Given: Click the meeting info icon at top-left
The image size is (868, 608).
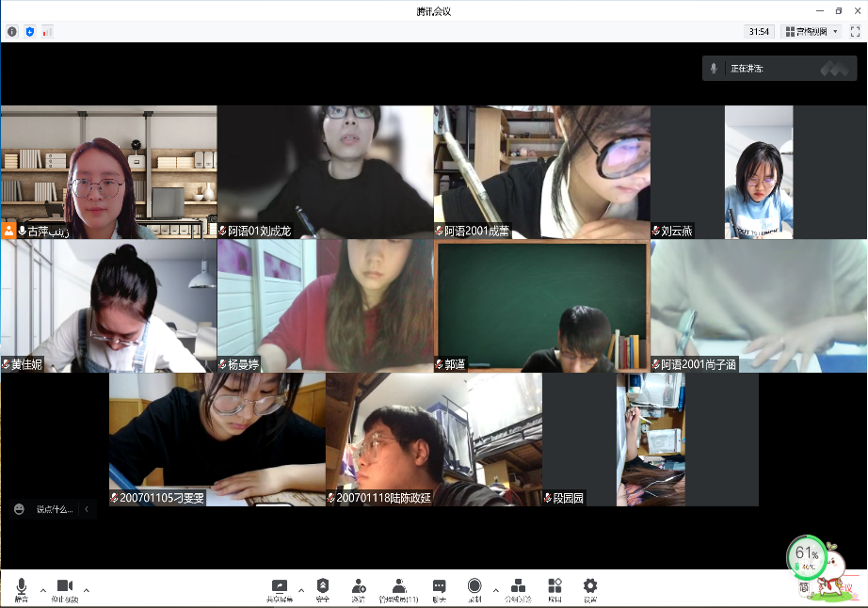Looking at the screenshot, I should 12,31.
